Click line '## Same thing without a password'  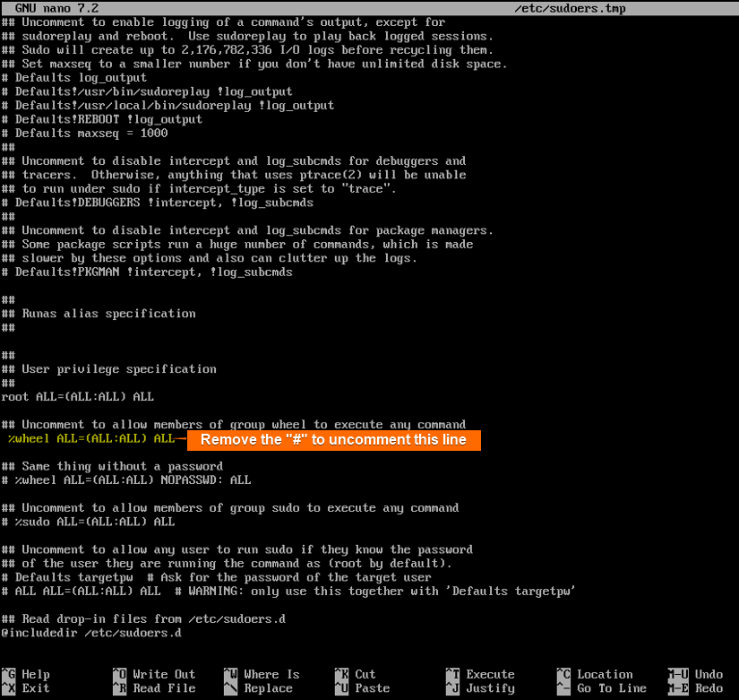pyautogui.click(x=112, y=466)
